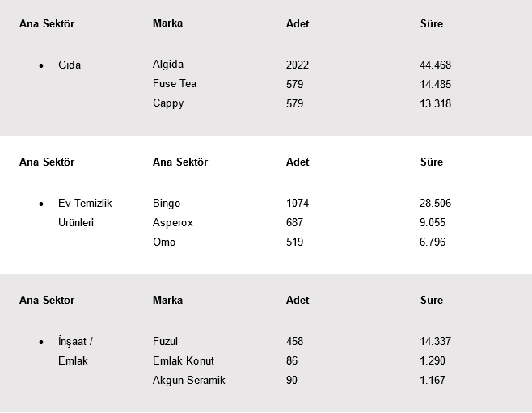
Task: Select the Asperox brand entry
Action: point(173,223)
